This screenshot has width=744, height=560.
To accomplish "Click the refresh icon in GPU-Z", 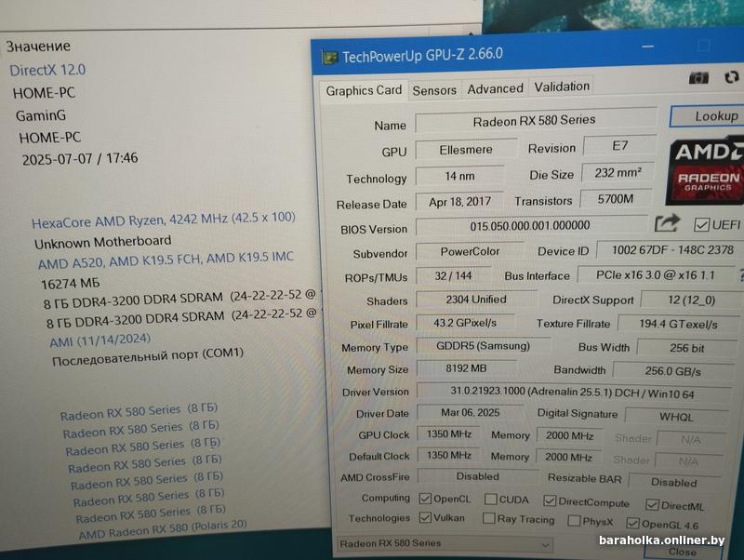I will [x=732, y=77].
